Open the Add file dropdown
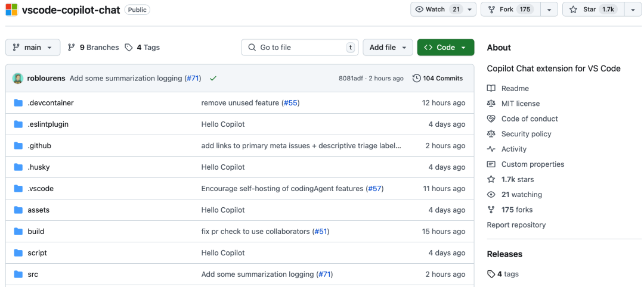644x287 pixels. pos(388,48)
